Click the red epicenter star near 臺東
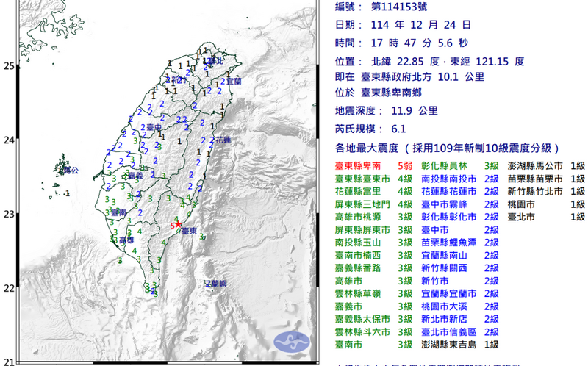The width and height of the screenshot is (588, 366). [178, 224]
